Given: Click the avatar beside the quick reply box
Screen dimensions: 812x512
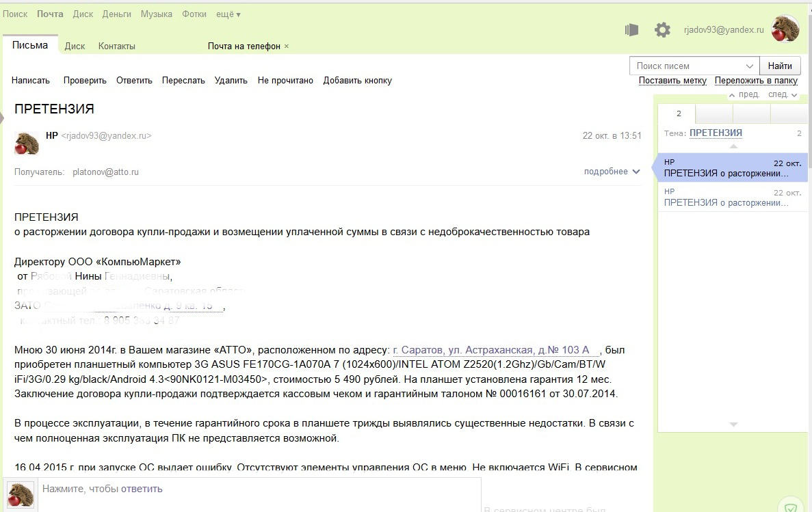Looking at the screenshot, I should pos(20,494).
